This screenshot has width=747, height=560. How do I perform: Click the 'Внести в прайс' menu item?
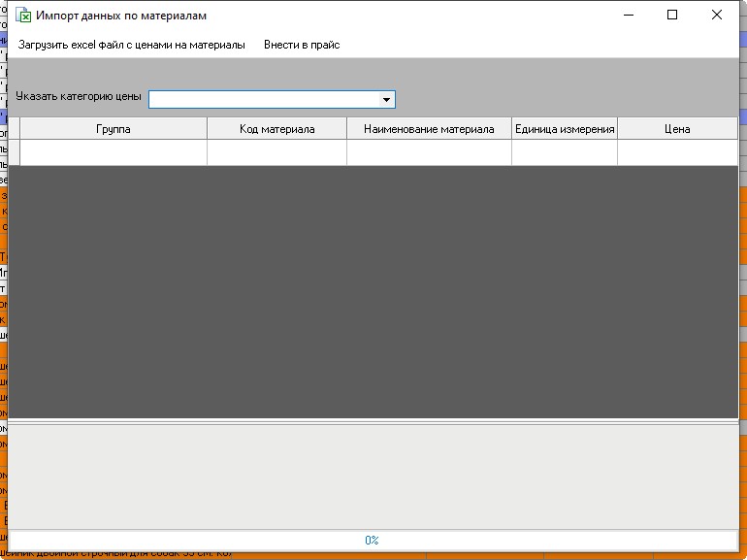point(302,45)
